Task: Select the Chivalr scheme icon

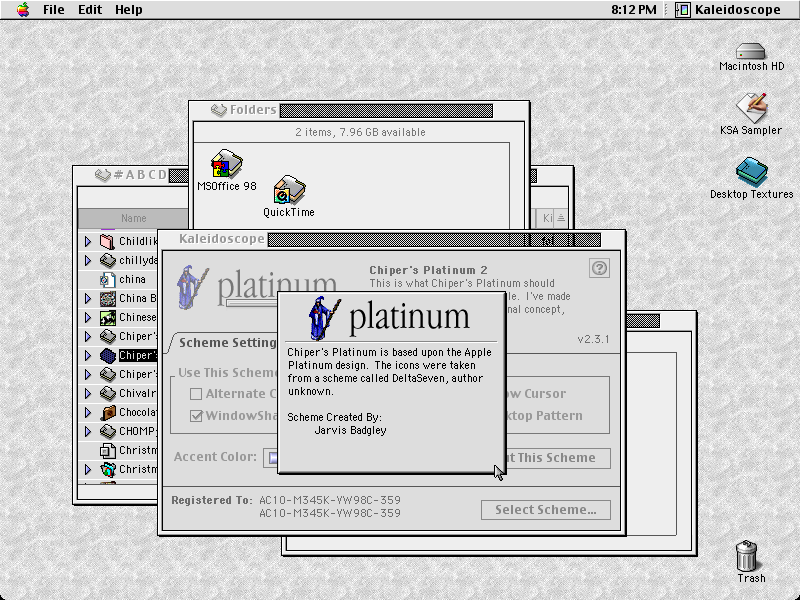Action: point(108,393)
